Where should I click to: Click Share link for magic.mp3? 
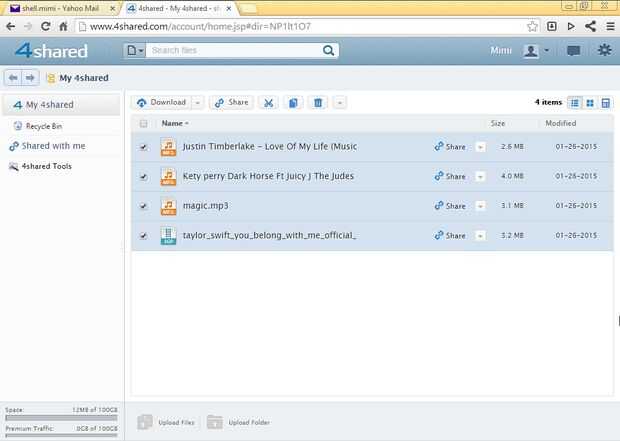point(450,206)
